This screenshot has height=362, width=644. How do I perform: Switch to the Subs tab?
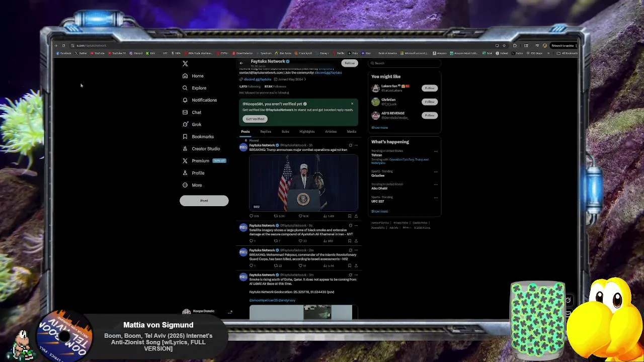pos(285,132)
